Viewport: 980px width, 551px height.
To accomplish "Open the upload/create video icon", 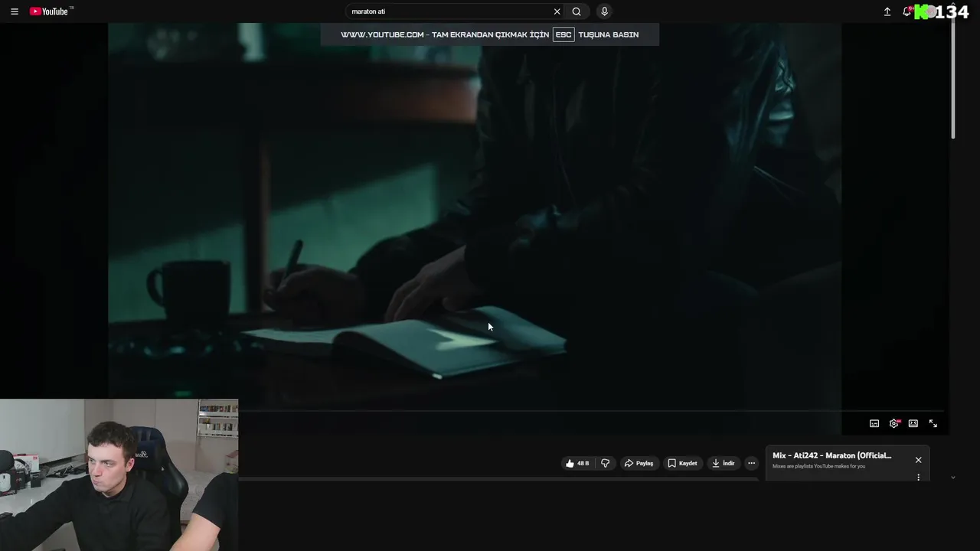I will point(887,11).
